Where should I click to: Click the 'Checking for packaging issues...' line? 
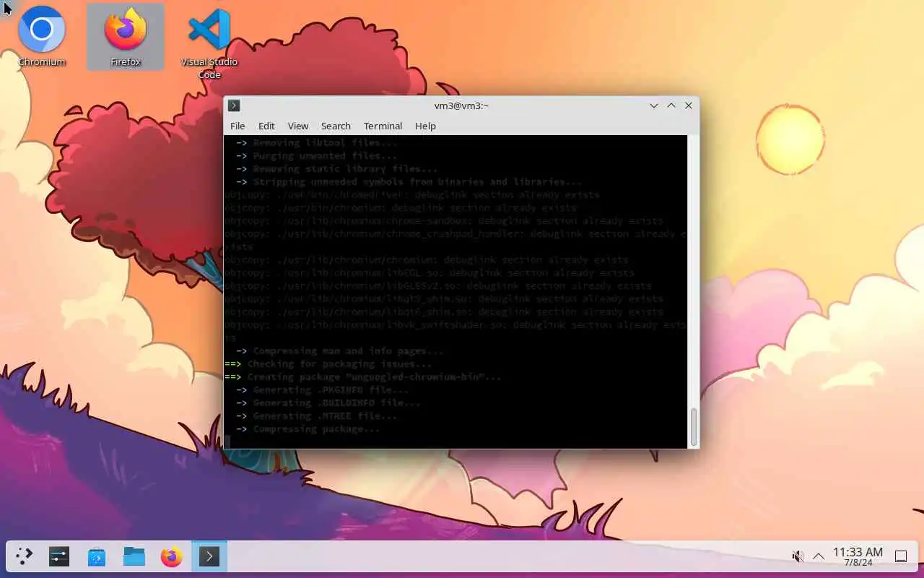[328, 364]
